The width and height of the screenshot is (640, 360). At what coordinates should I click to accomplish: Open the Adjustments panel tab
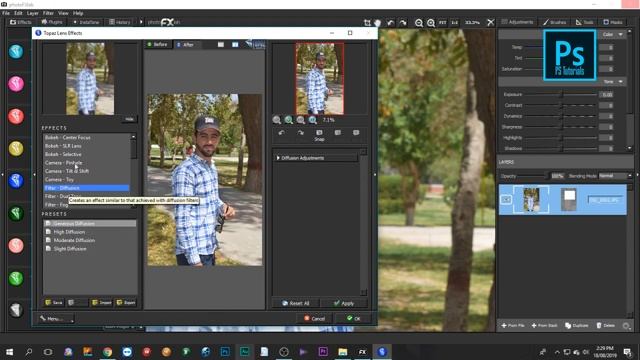click(x=518, y=22)
